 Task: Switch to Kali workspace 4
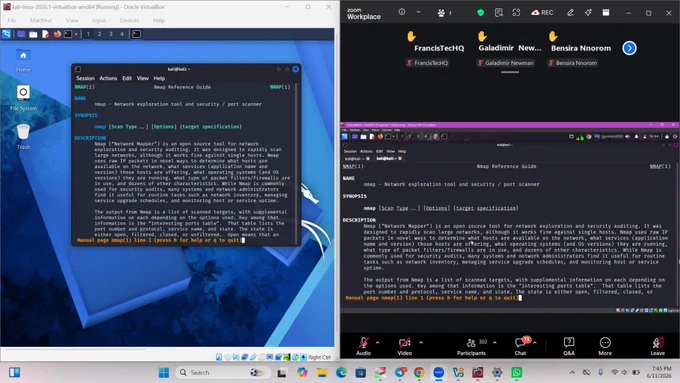point(122,34)
